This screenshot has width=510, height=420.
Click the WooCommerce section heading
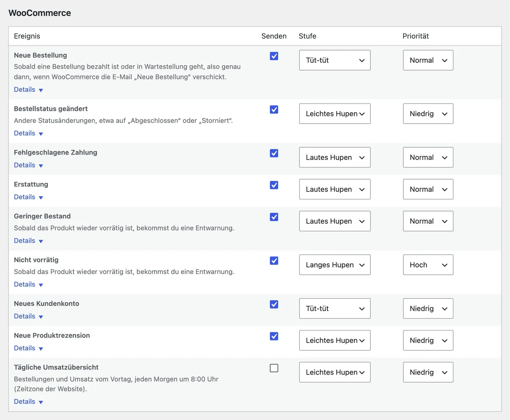pyautogui.click(x=40, y=13)
